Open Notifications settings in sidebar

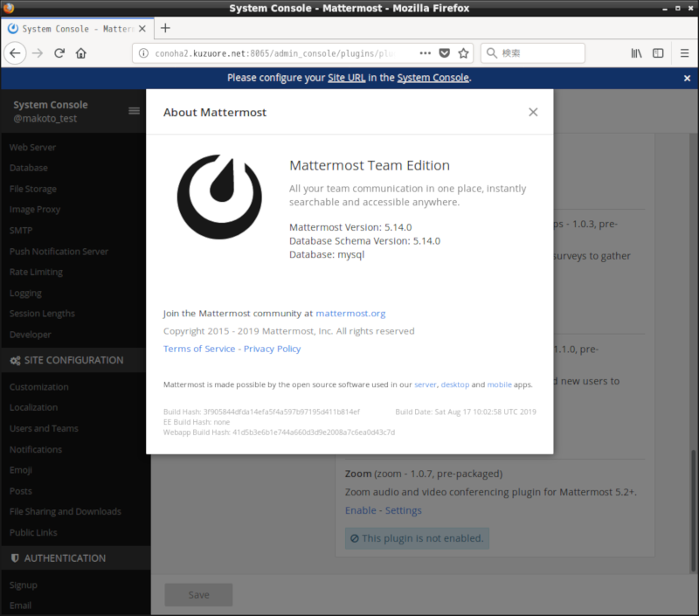click(36, 449)
